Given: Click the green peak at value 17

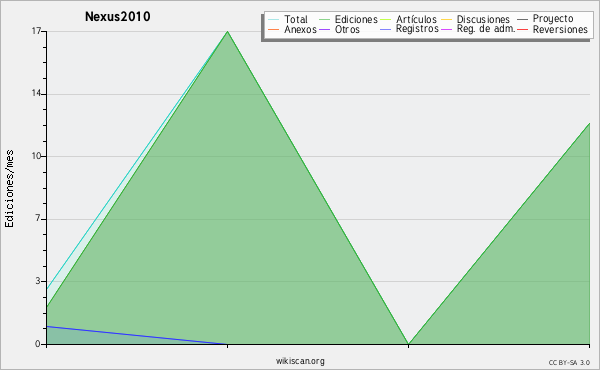Looking at the screenshot, I should click(x=228, y=32).
